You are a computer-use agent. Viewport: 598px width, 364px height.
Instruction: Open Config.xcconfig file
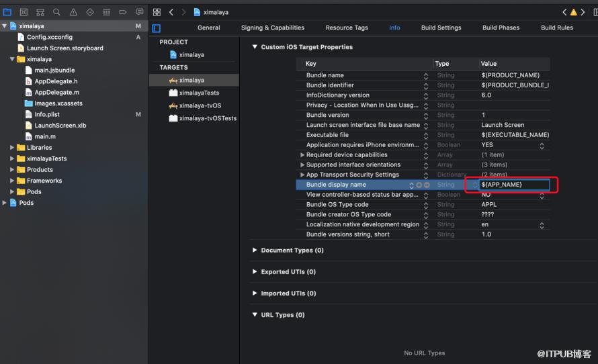(x=50, y=37)
